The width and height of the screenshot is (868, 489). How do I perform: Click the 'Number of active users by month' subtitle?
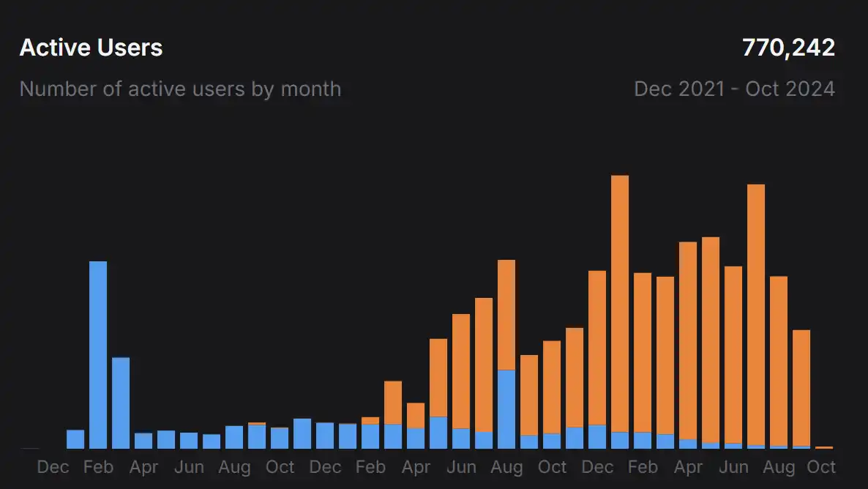180,89
